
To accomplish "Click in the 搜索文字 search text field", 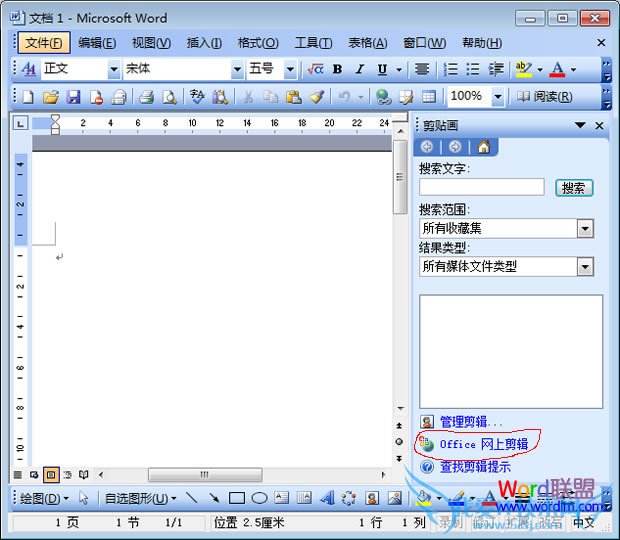I will click(x=482, y=187).
